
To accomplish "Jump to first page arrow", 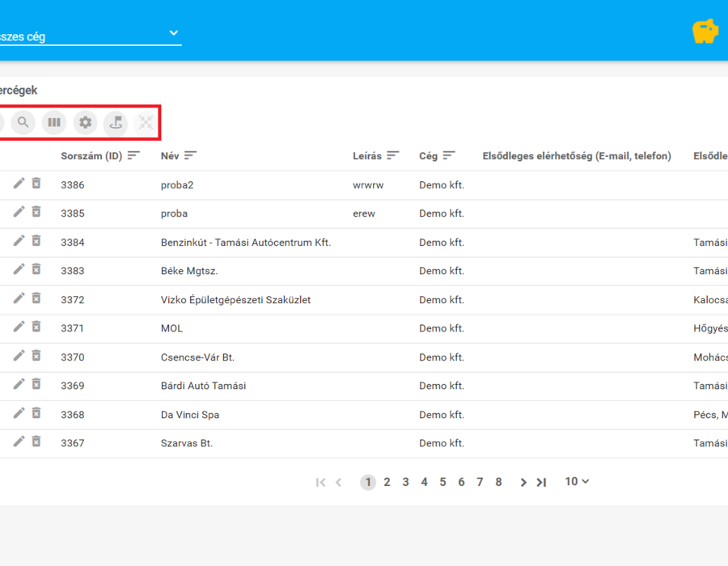I will pyautogui.click(x=320, y=483).
